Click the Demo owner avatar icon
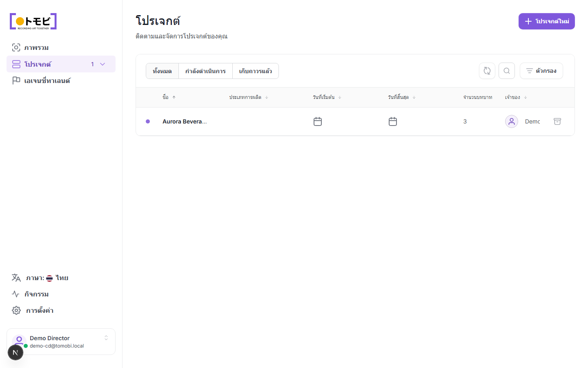Screen dimensions: 588x368 512,121
